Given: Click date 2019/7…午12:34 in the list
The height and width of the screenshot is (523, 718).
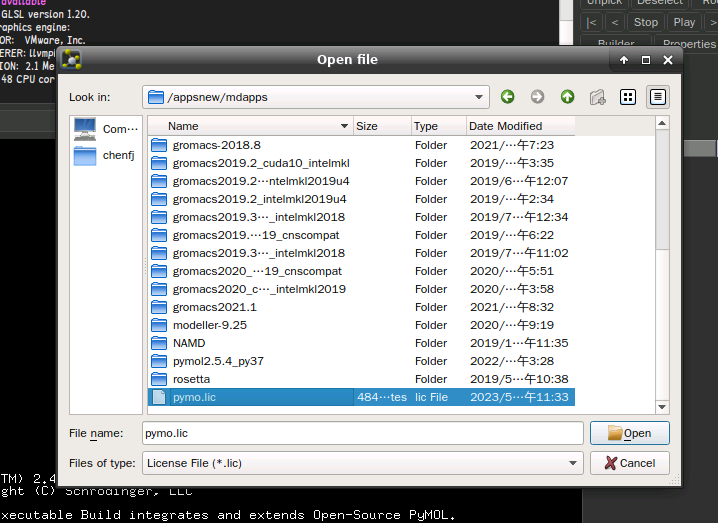Looking at the screenshot, I should coord(519,217).
